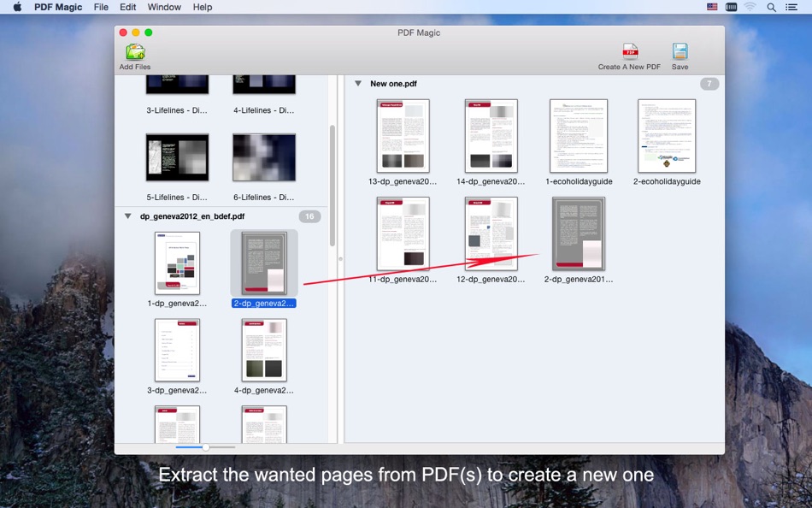Click the highlighted 2-dp_geneva2... label
The height and width of the screenshot is (508, 812).
click(x=264, y=304)
